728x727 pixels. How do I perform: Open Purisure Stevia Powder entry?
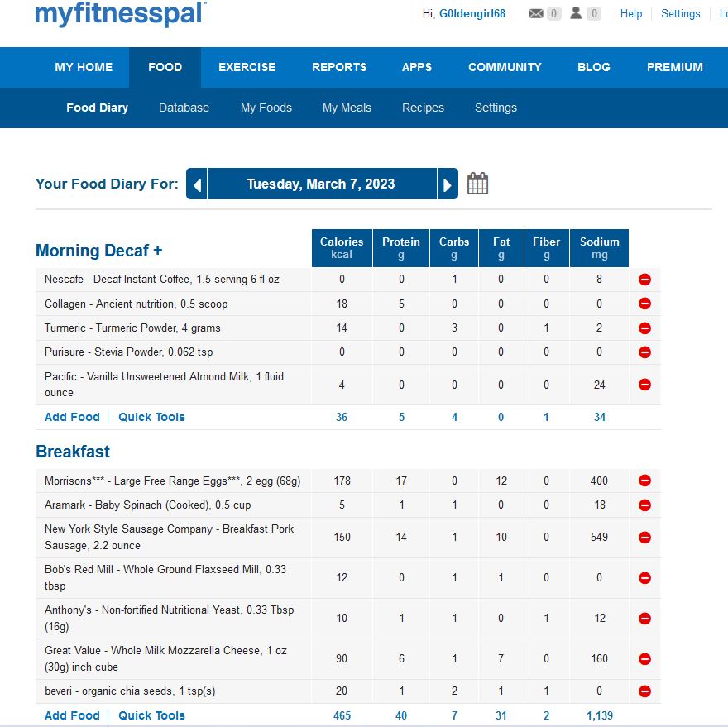[x=128, y=352]
